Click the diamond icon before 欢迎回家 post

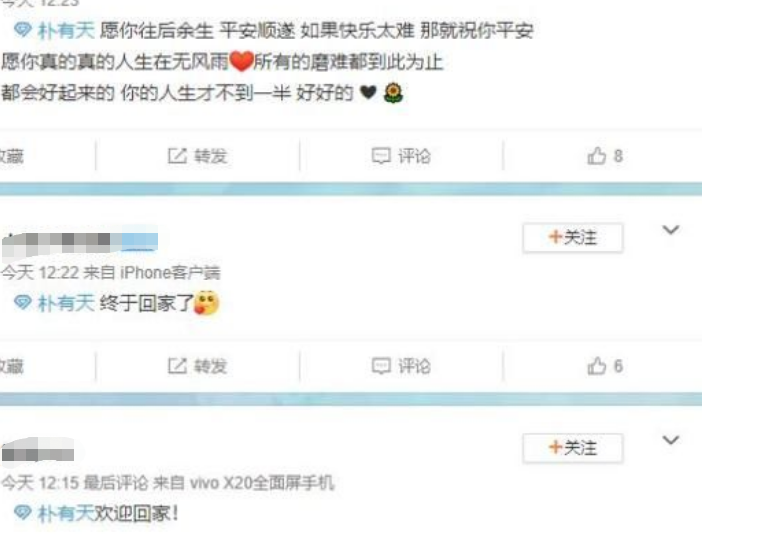coord(23,512)
